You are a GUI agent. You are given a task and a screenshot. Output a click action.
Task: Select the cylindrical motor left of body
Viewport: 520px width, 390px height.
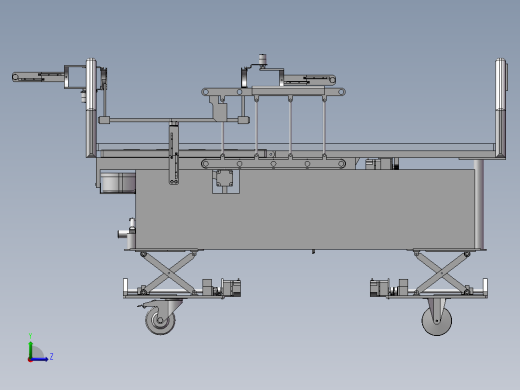click(x=117, y=182)
